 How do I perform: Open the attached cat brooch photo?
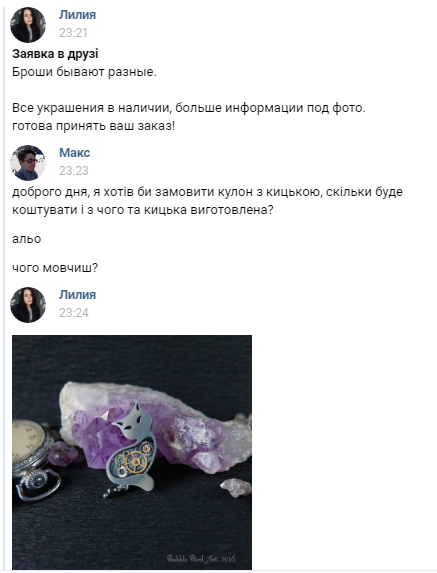click(132, 452)
